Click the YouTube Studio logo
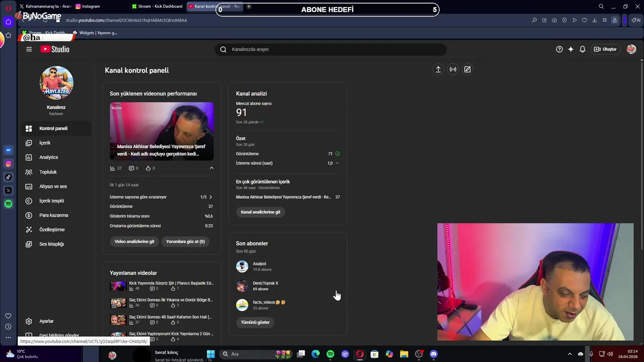Image resolution: width=644 pixels, height=362 pixels. tap(55, 49)
